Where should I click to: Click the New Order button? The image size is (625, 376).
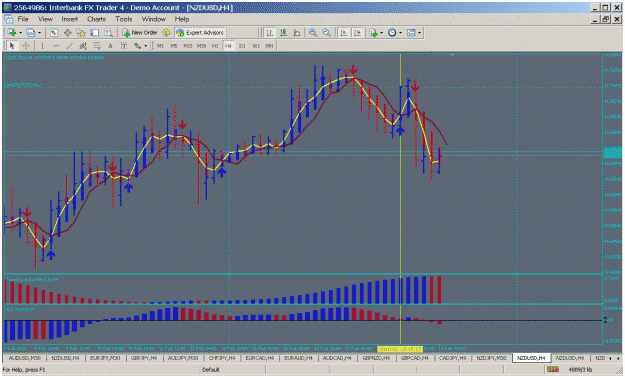point(140,33)
